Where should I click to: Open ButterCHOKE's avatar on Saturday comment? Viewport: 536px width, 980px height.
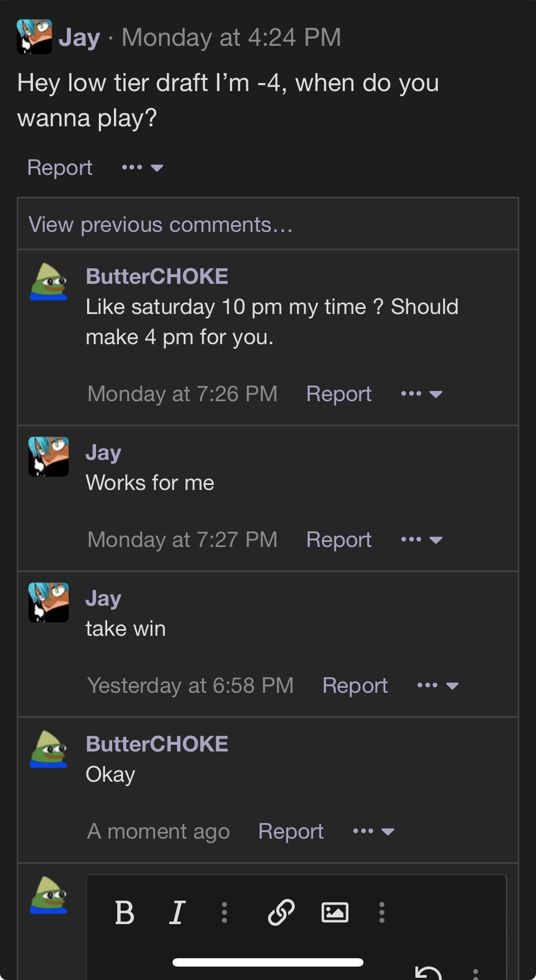(49, 282)
